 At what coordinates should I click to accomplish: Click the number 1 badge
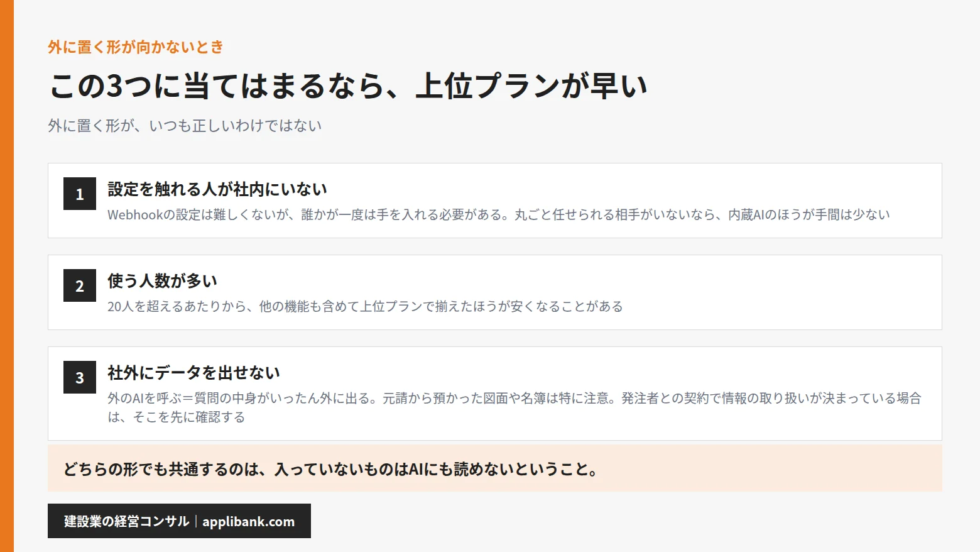(x=80, y=194)
